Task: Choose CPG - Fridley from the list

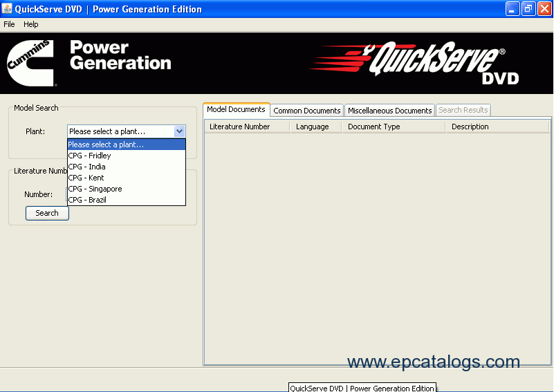Action: (x=127, y=156)
